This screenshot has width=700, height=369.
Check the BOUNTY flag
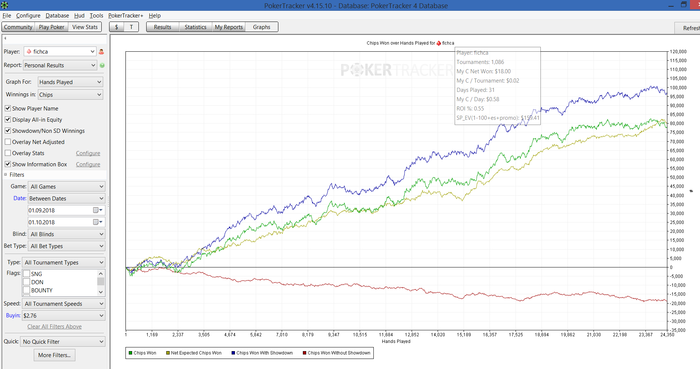pos(26,290)
